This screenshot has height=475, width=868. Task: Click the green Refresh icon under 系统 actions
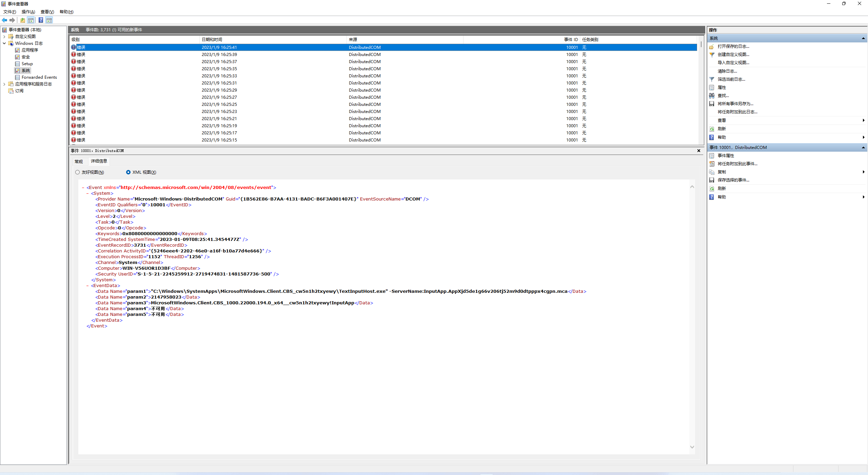[x=712, y=129]
